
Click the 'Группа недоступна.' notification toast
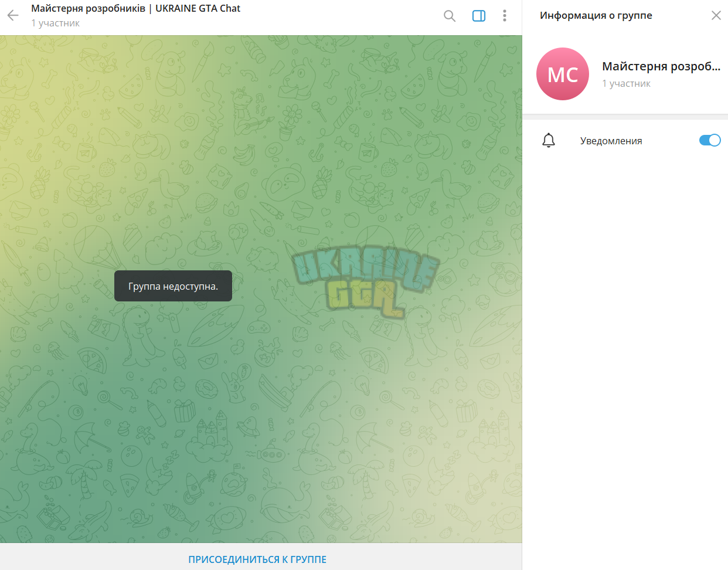tap(173, 286)
